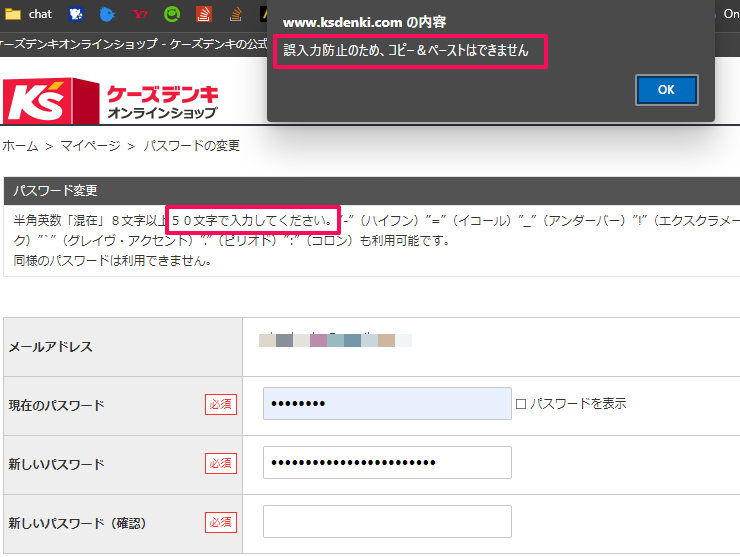Screen dimensions: 740x557
Task: Open the Stack Overflow bookmark
Action: point(235,14)
